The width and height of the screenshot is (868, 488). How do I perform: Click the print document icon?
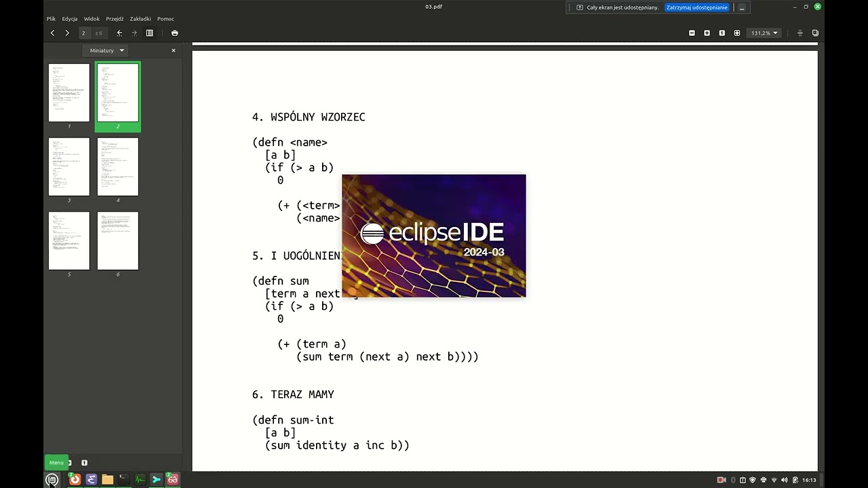pos(175,33)
